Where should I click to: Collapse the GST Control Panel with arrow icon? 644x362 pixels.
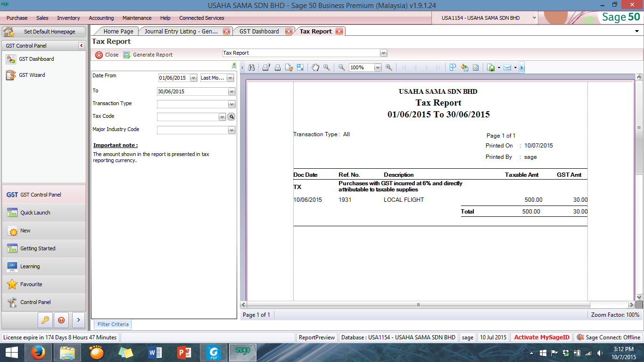[81, 46]
